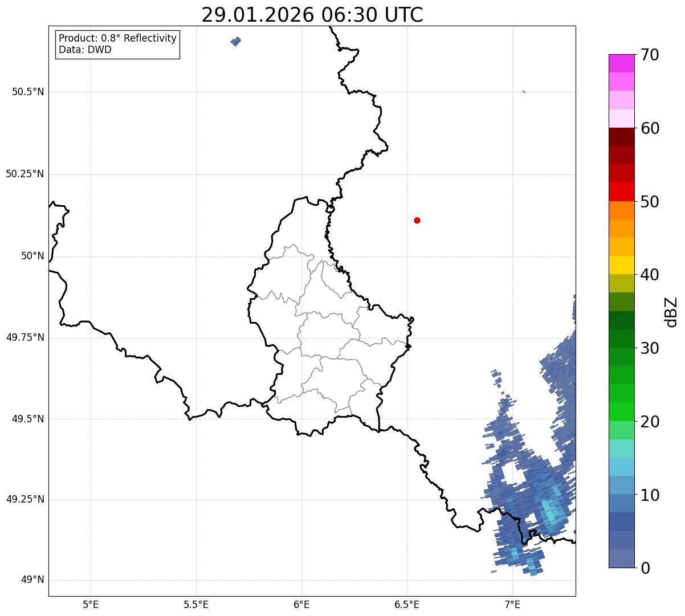Screen dimensions: 685x616
Task: Pick the dark green swatch between 30 and 35 dBZ
Action: point(621,320)
